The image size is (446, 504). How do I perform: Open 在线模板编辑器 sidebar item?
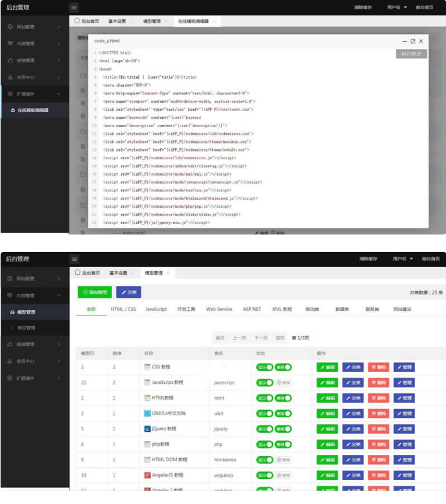click(x=34, y=110)
